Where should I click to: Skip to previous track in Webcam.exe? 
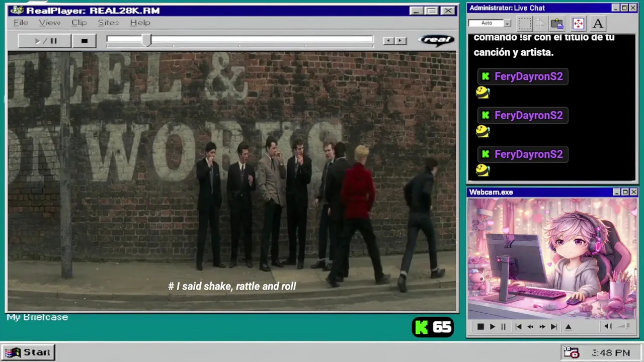click(x=519, y=327)
